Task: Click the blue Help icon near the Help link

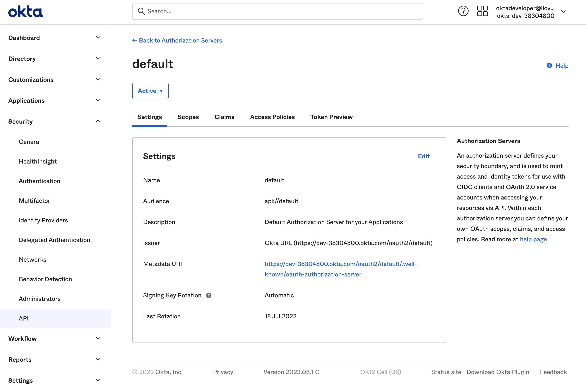Action: tap(549, 65)
